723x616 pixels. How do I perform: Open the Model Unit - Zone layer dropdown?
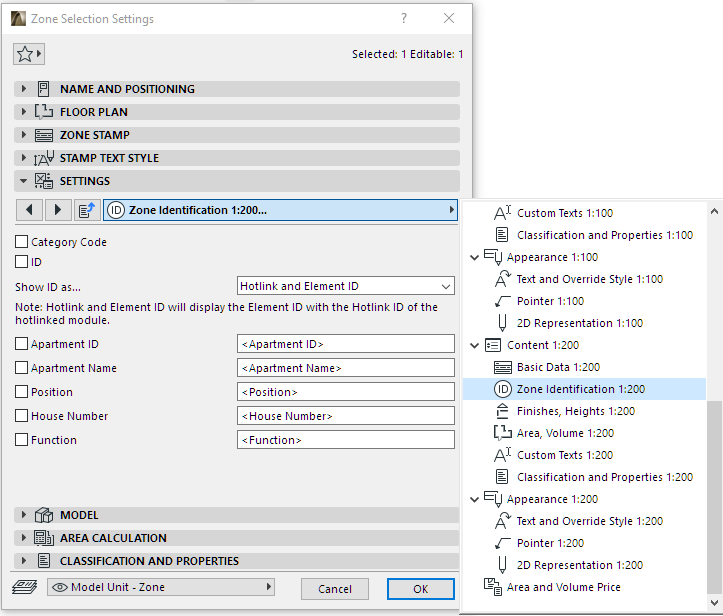click(161, 587)
